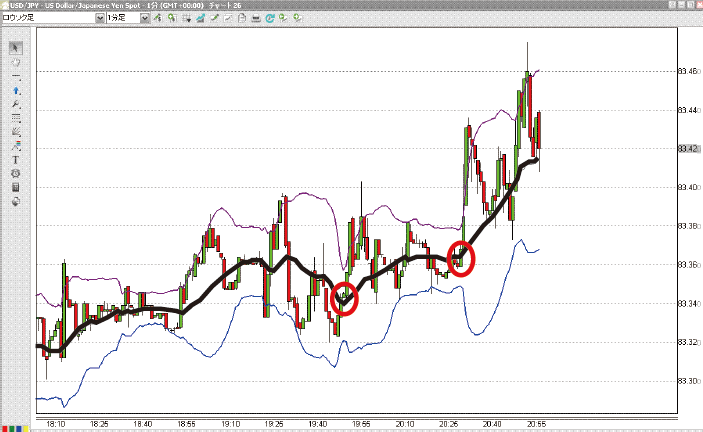Pick the Fibonacci fan lines tool

point(16,118)
